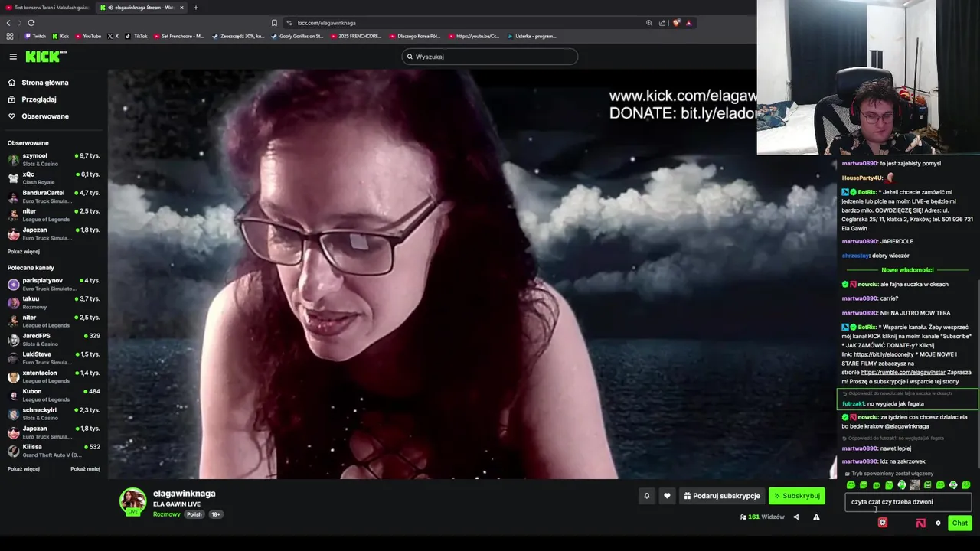Screen dimensions: 980x551
Task: Switch to Test konserw browser tab
Action: point(46,8)
